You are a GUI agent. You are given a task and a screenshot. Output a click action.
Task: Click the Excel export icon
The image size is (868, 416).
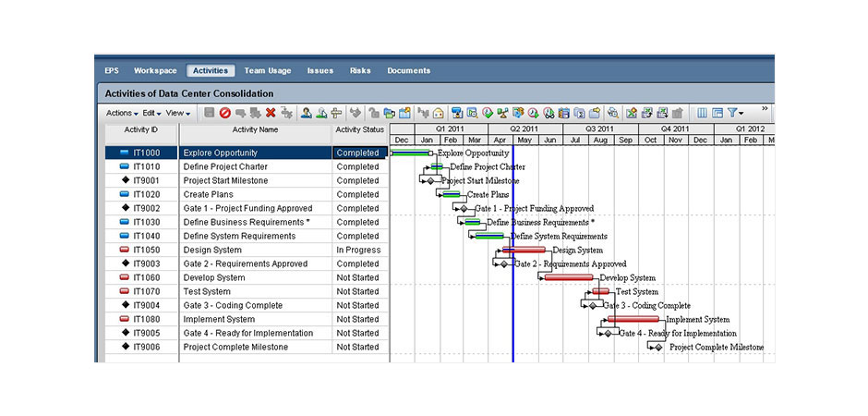pos(632,113)
